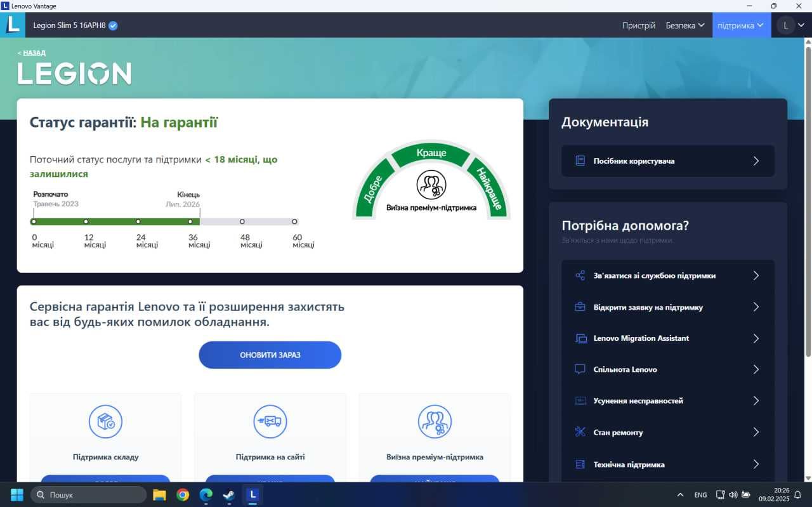This screenshot has width=812, height=507.
Task: Click the network icon in the system tray
Action: pos(721,495)
